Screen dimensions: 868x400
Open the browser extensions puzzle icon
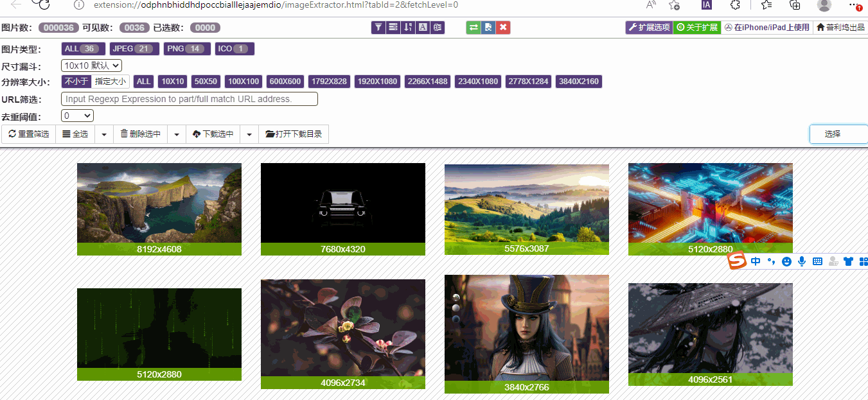pos(736,4)
